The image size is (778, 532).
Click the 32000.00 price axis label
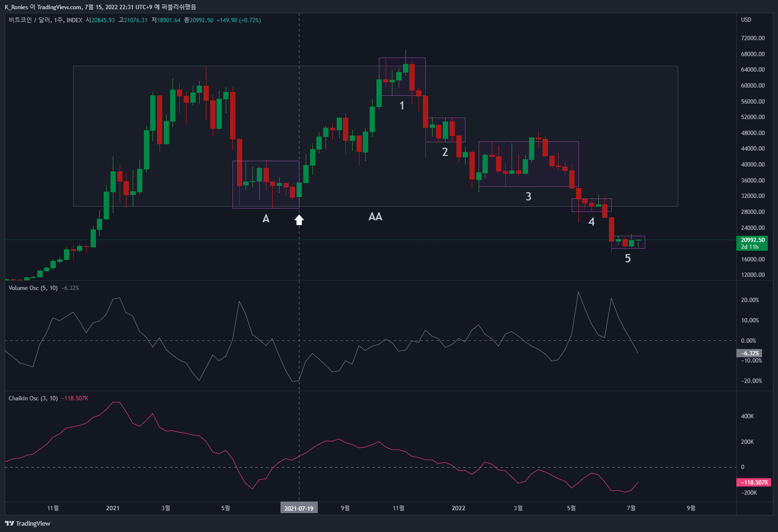(x=753, y=196)
